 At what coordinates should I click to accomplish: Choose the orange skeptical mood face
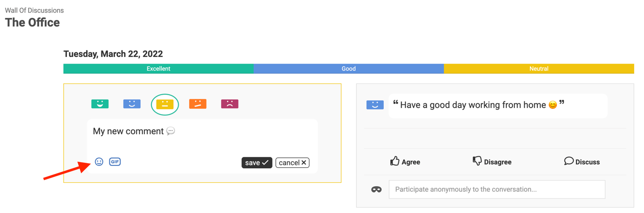point(198,104)
